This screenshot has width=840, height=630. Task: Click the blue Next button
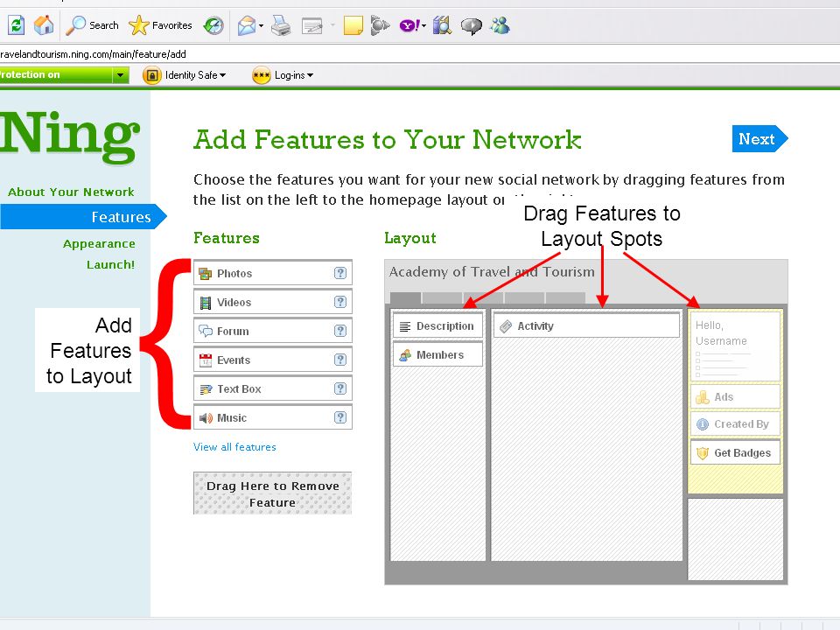coord(759,139)
